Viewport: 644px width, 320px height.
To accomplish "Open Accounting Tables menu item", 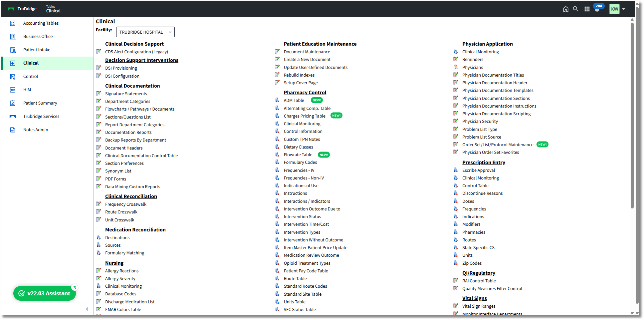I will 41,23.
